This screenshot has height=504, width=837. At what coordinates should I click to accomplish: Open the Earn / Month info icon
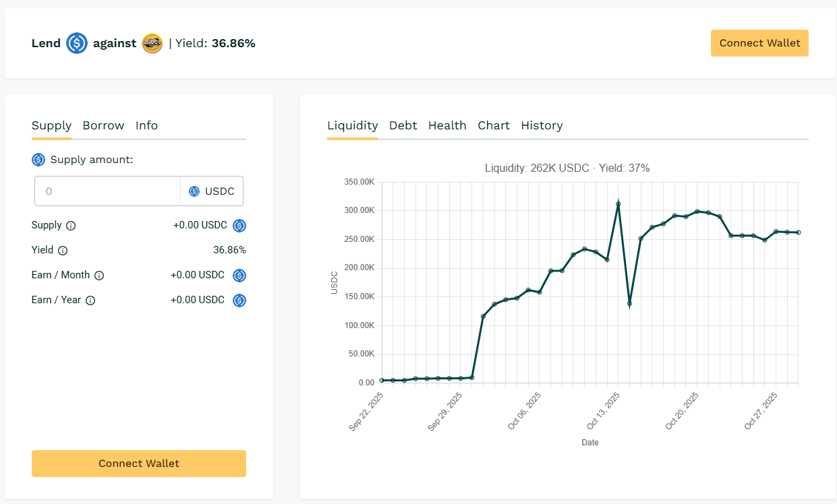(99, 275)
